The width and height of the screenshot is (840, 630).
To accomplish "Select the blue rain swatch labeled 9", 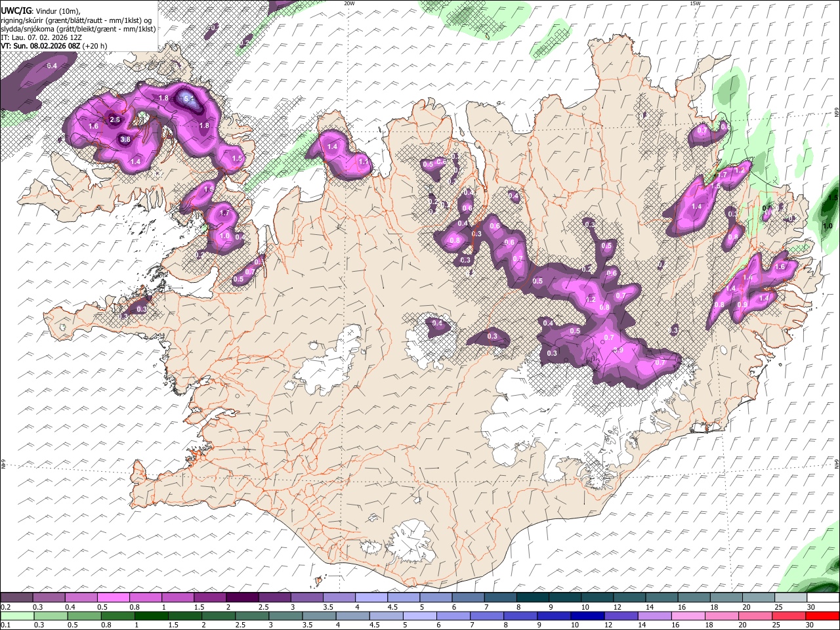I will click(x=553, y=616).
